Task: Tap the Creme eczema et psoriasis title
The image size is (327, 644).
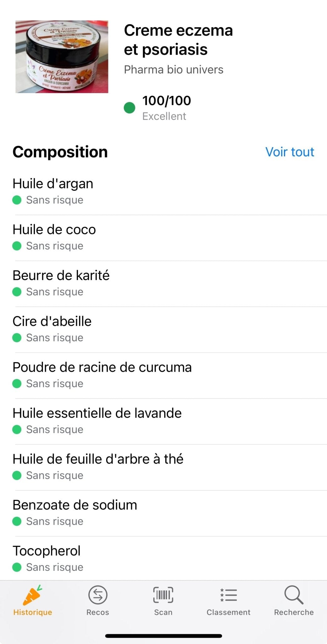Action: 178,40
